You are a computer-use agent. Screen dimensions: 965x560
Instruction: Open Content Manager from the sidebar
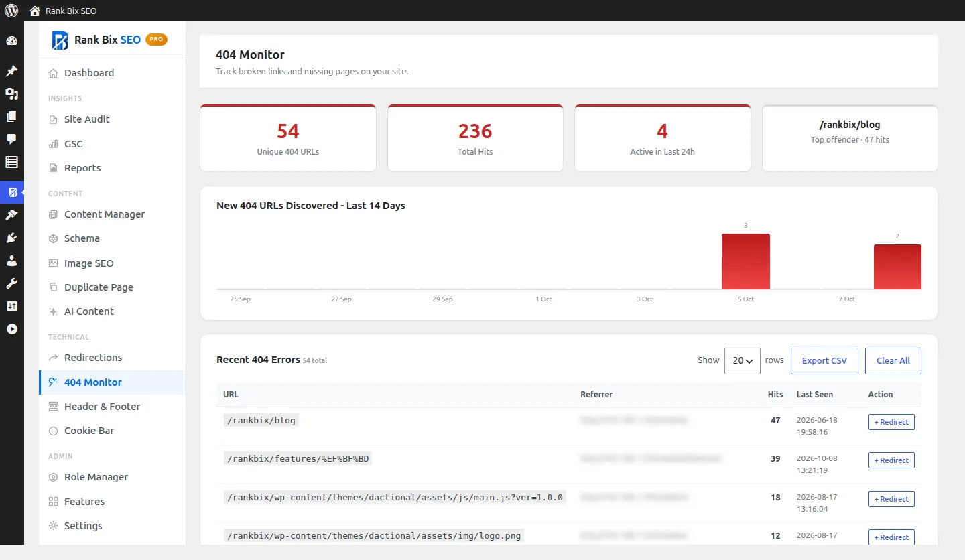pyautogui.click(x=112, y=214)
